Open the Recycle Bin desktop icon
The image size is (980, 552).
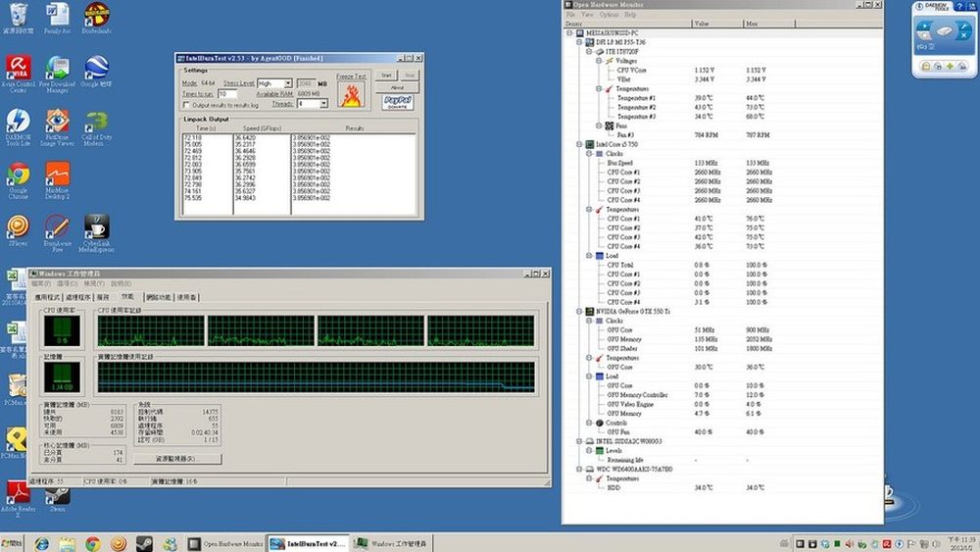click(18, 18)
